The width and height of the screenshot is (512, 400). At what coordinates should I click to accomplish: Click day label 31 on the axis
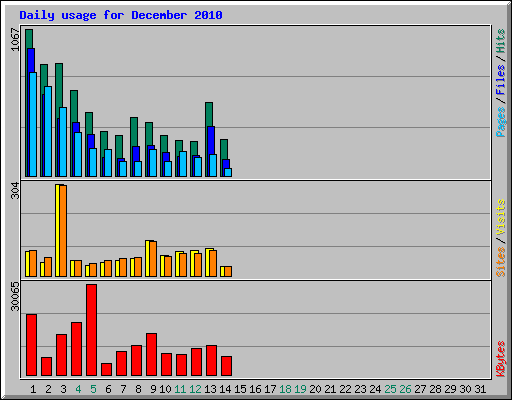pyautogui.click(x=480, y=389)
